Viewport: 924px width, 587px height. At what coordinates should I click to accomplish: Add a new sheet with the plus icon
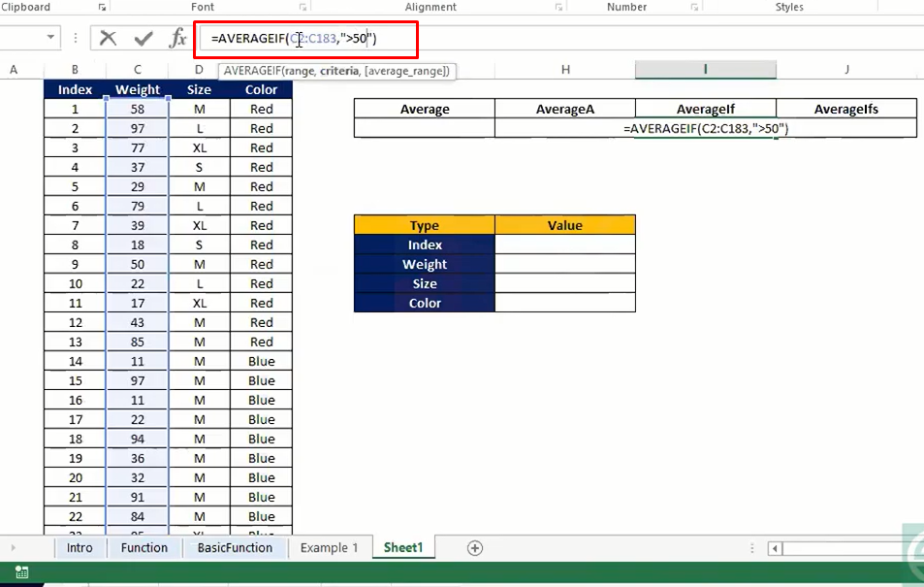[x=475, y=548]
